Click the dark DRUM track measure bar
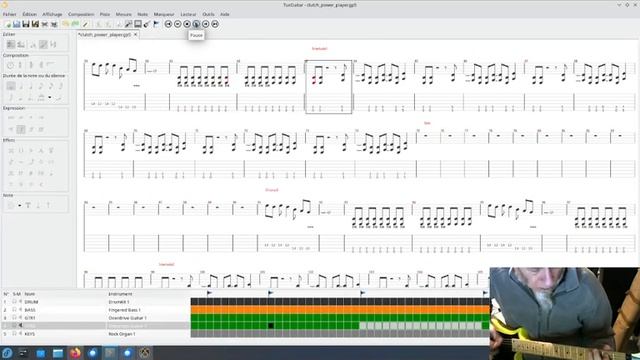This screenshot has height=360, width=640. [x=340, y=302]
